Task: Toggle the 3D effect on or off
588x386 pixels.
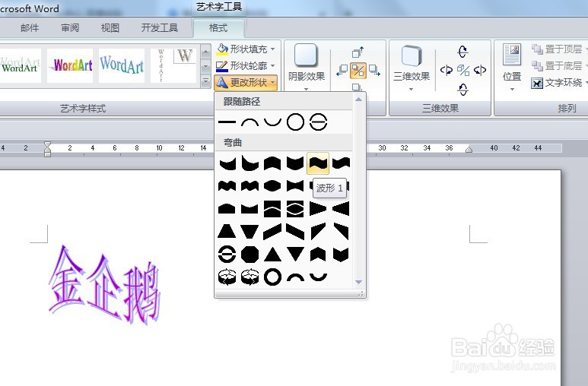Action: [463, 70]
